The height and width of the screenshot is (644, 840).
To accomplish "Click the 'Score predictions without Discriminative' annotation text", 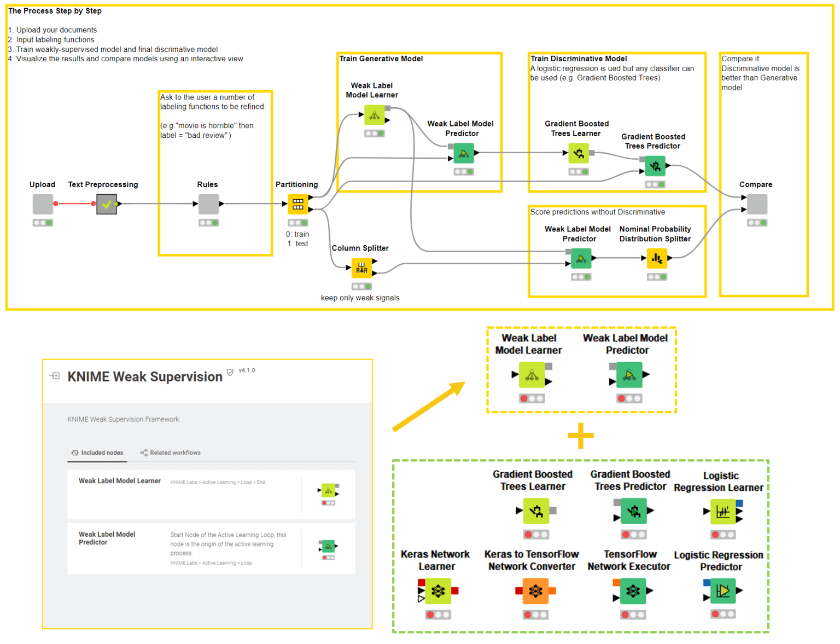I will pos(597,212).
